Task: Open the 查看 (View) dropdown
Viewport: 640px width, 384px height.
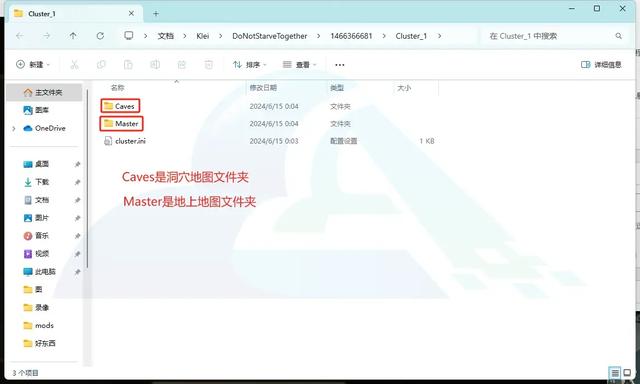Action: (300, 64)
